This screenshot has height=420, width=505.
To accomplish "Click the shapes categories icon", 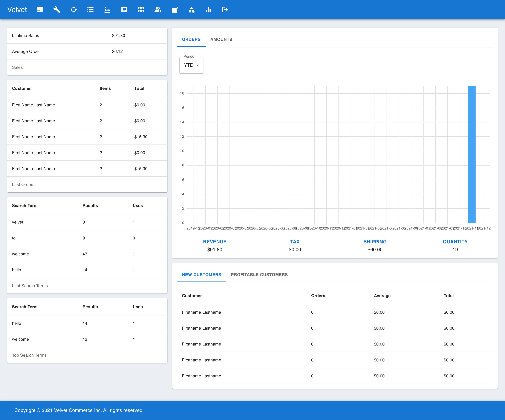I will click(191, 10).
